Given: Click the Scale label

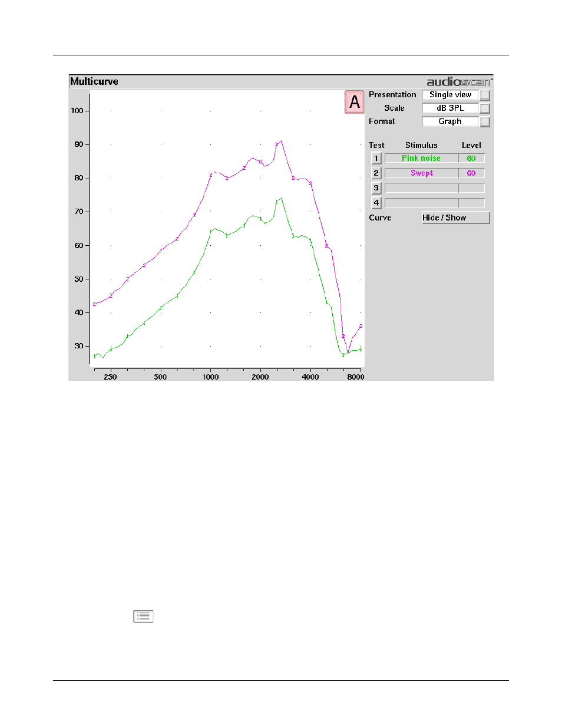Looking at the screenshot, I should [394, 108].
